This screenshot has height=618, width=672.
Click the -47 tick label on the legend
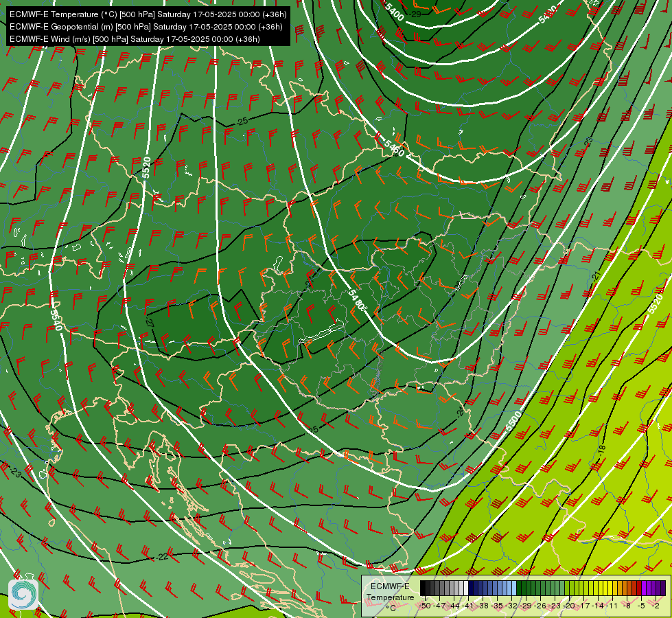coord(439,606)
